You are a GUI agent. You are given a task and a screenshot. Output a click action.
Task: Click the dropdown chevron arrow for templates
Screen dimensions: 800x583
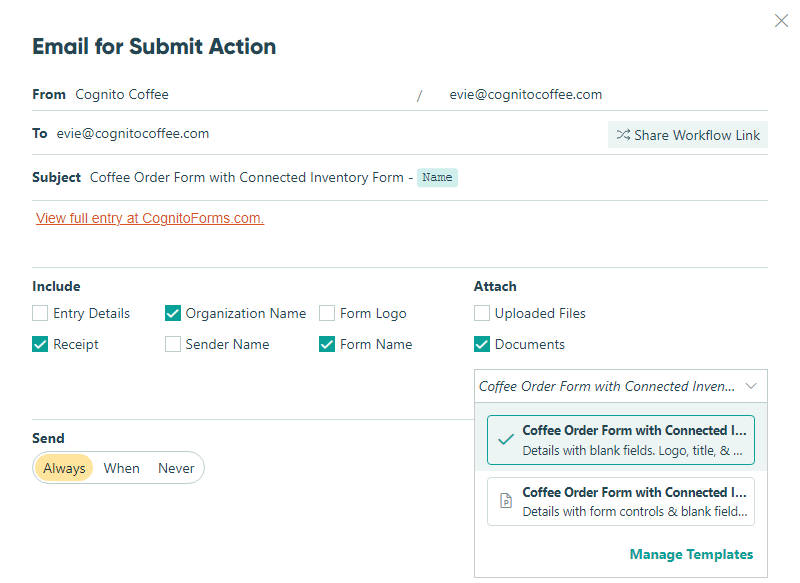click(x=751, y=386)
